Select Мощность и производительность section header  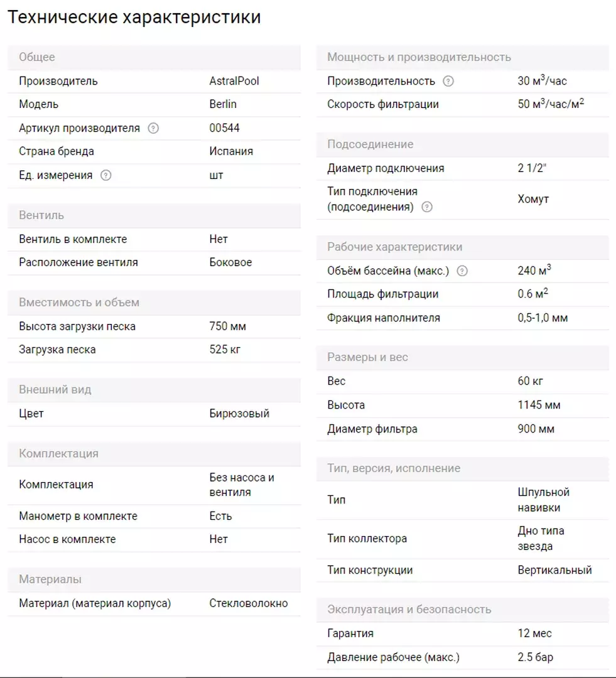coord(462,57)
